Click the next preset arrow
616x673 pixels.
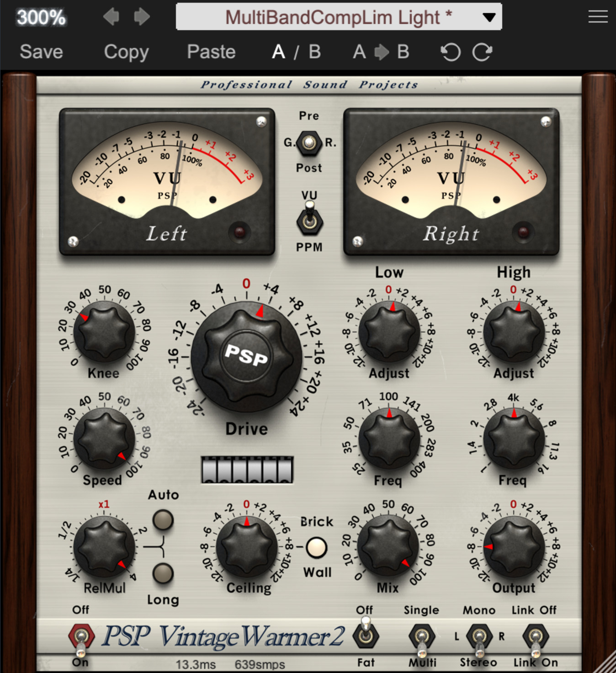click(142, 17)
